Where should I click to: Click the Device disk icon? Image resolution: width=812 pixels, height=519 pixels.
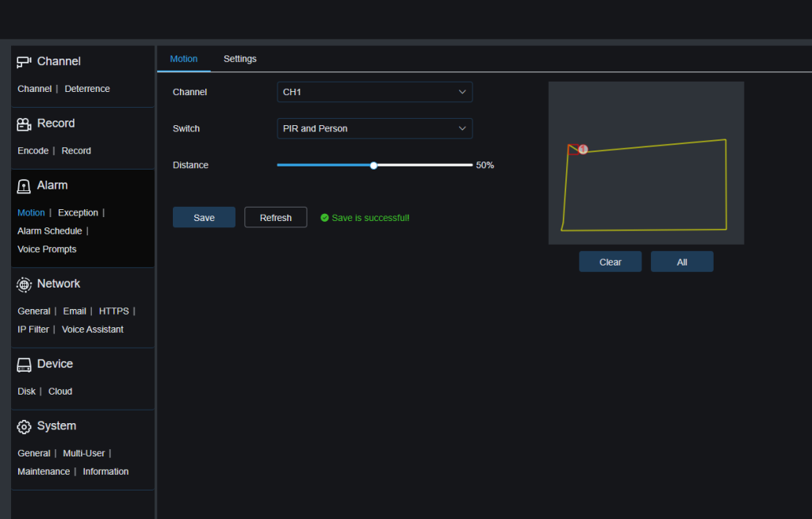(x=24, y=364)
